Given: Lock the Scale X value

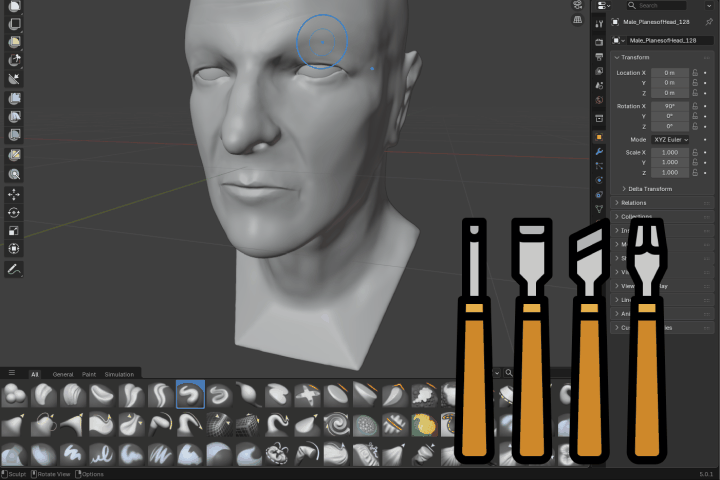Looking at the screenshot, I should [x=695, y=152].
